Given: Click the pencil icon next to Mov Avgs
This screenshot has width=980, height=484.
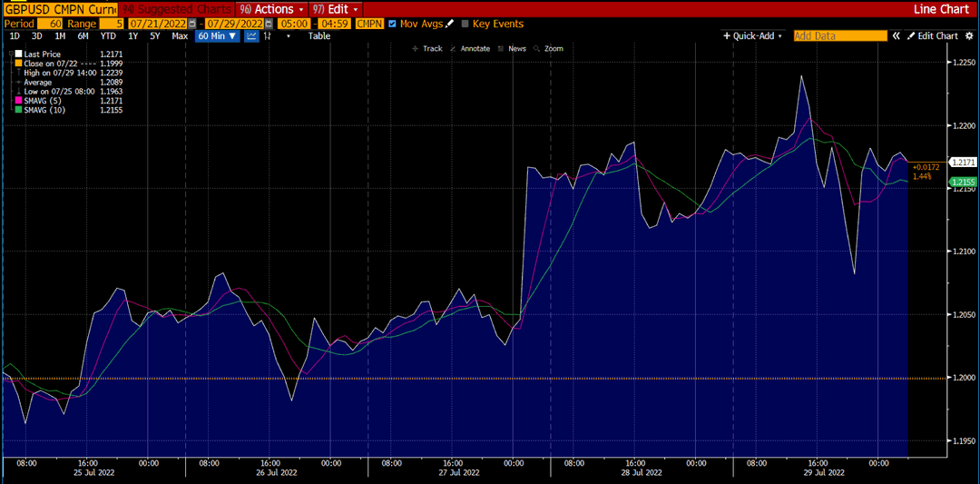Looking at the screenshot, I should 449,24.
